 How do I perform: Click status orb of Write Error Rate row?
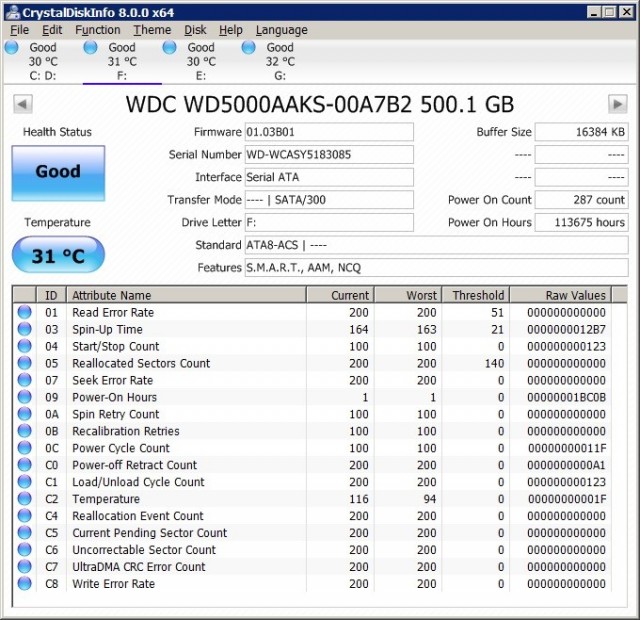[x=24, y=584]
